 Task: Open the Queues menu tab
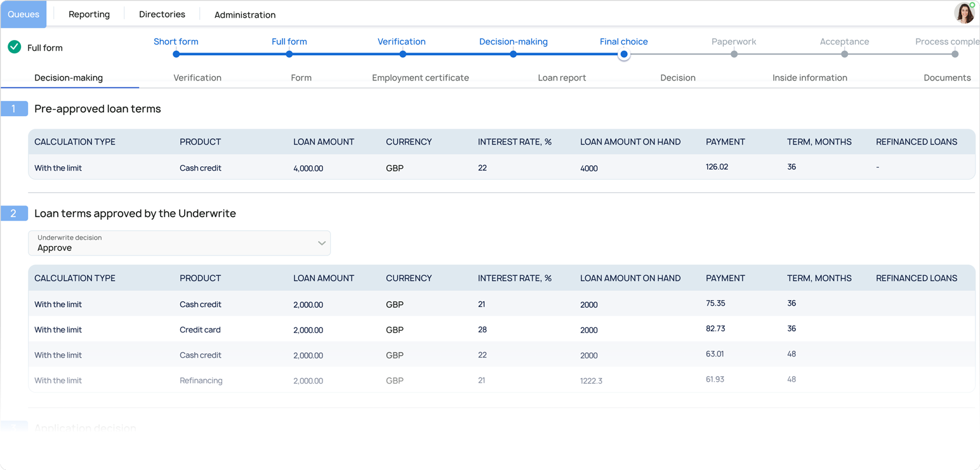23,15
